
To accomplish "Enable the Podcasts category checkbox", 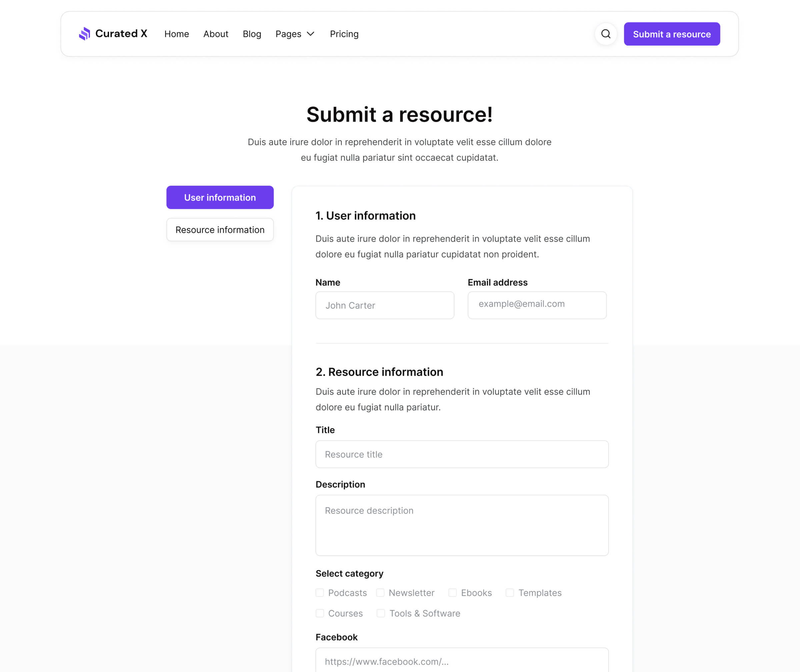I will [319, 593].
